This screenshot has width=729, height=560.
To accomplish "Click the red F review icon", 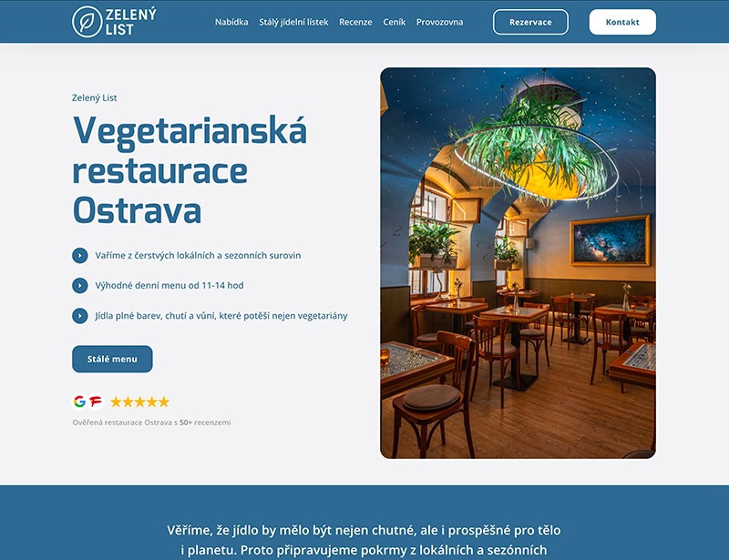I will (x=96, y=402).
